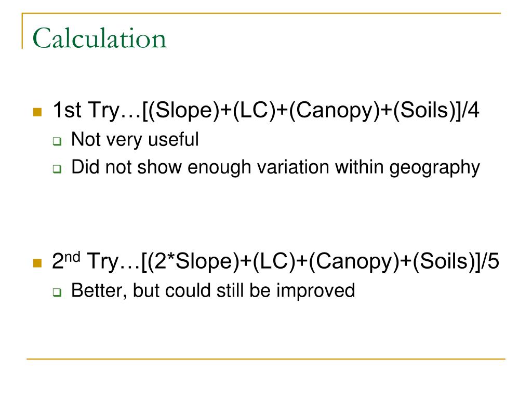
Task: Click the text Not very useful
Action: 135,139
